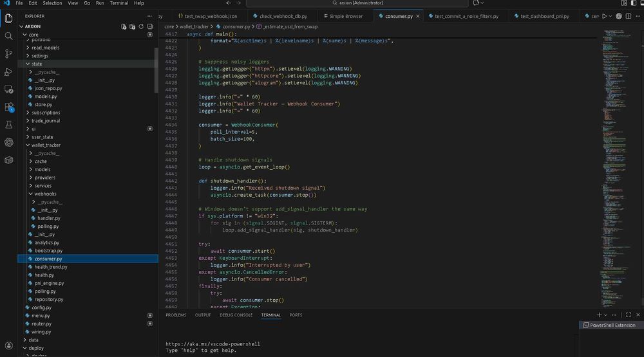644x357 pixels.
Task: Open explorer views more actions
Action: click(x=149, y=16)
